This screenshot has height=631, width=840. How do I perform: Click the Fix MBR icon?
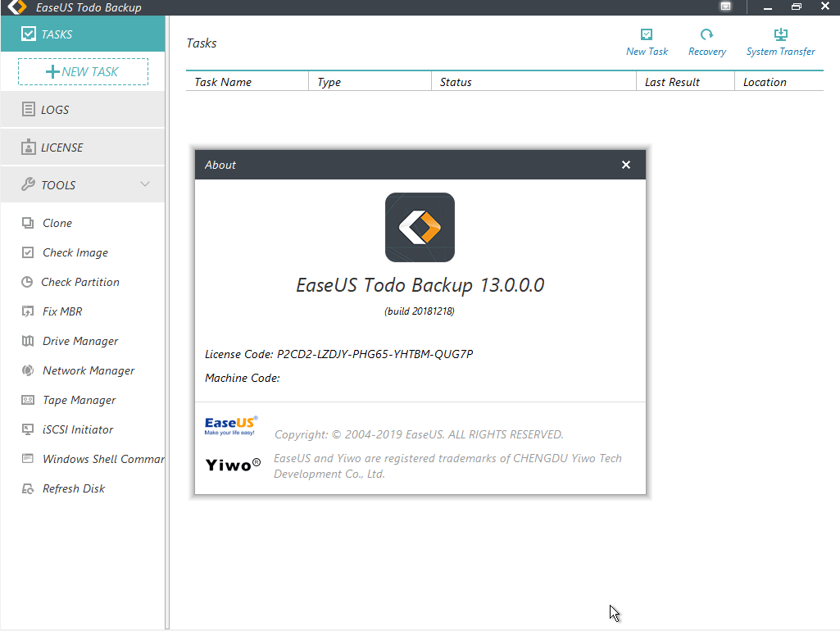point(28,311)
